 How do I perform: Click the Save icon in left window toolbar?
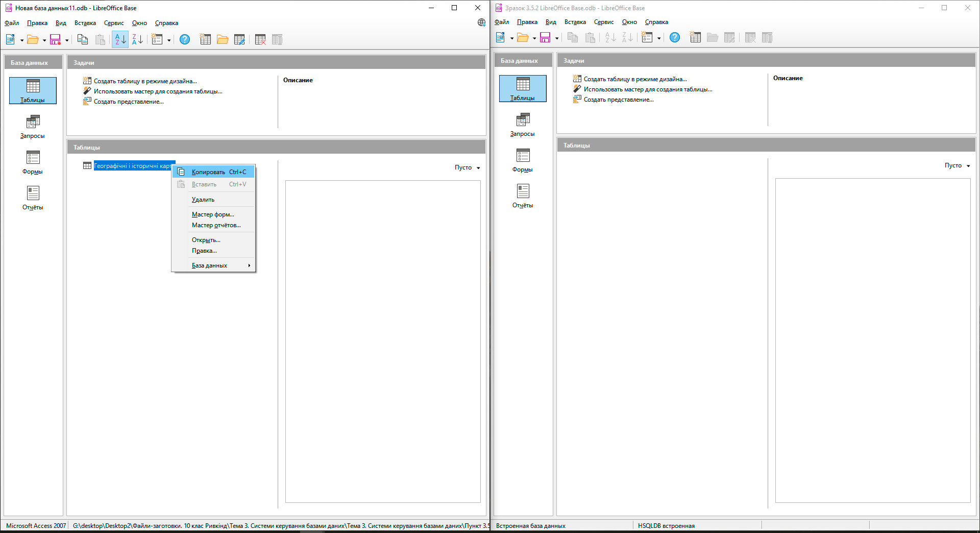click(x=55, y=39)
